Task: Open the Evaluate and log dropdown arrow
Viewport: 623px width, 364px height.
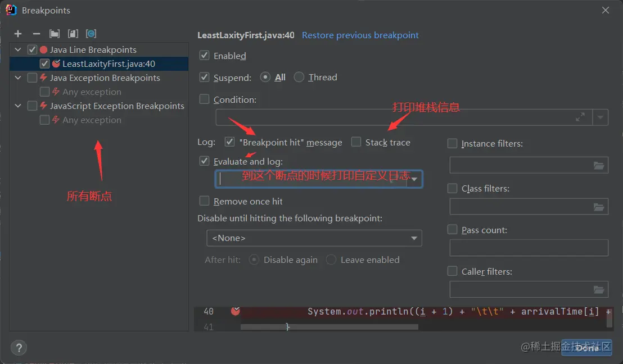Action: [x=414, y=179]
